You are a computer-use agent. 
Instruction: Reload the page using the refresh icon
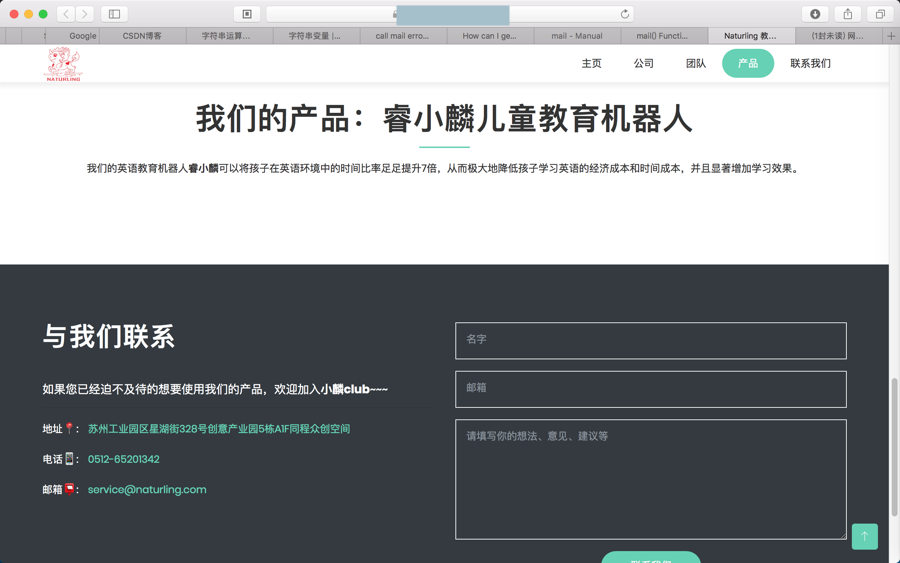pos(624,14)
